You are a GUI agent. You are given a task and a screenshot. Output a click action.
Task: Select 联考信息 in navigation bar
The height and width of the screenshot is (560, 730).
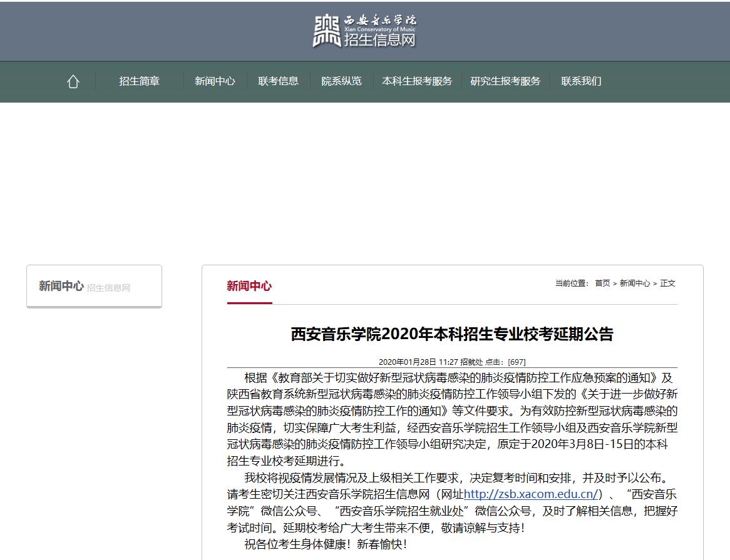click(x=278, y=81)
